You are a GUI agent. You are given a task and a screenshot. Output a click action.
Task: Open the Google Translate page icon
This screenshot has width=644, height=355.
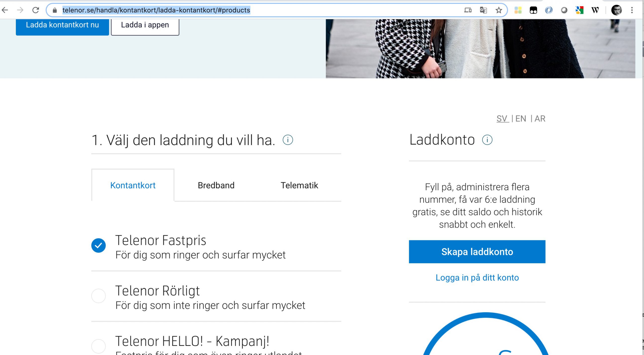click(483, 10)
